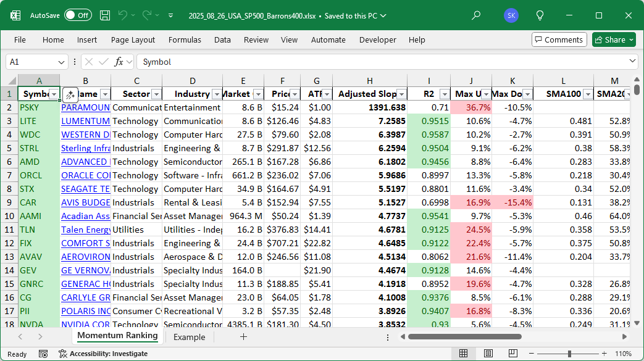Click the Save icon in title bar
Image resolution: width=644 pixels, height=361 pixels.
[105, 15]
